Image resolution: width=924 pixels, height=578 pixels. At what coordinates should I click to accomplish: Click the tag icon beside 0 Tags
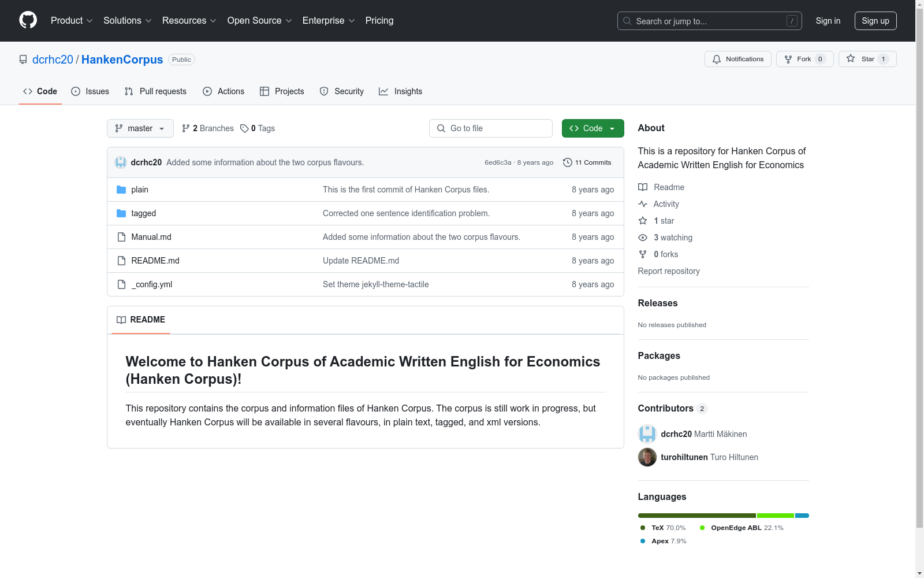244,128
